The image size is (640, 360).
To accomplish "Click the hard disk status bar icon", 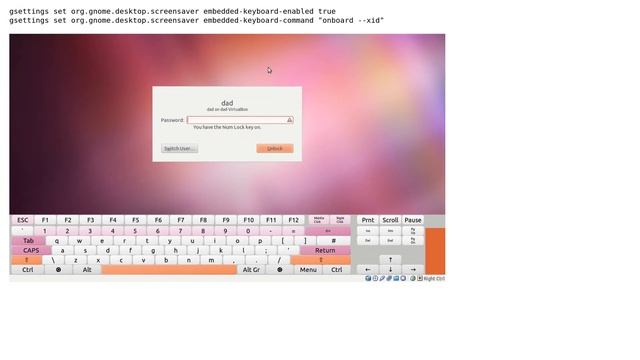I will click(x=368, y=278).
